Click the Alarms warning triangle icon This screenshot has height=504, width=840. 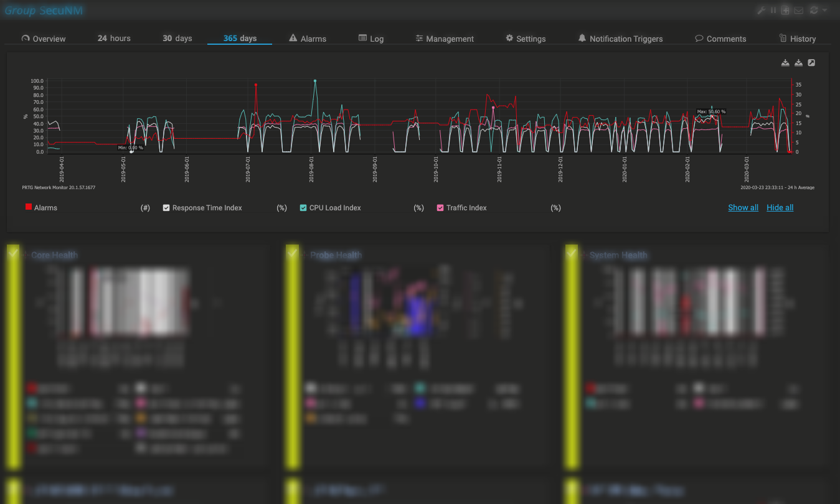[293, 39]
